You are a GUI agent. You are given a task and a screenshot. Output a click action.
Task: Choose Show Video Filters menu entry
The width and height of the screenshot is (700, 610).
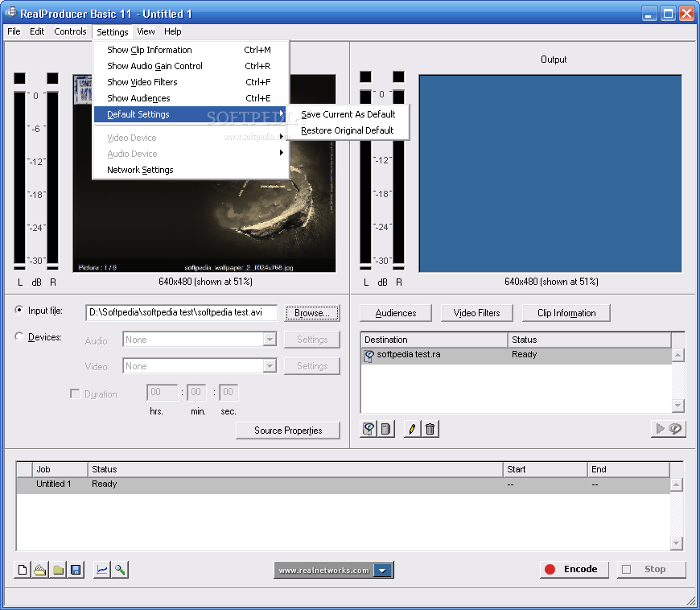(x=191, y=82)
